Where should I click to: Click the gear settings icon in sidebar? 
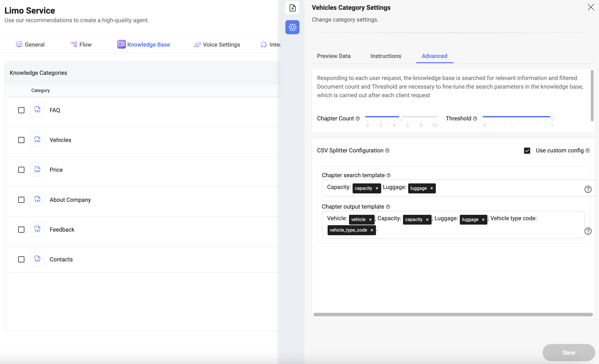[x=292, y=27]
